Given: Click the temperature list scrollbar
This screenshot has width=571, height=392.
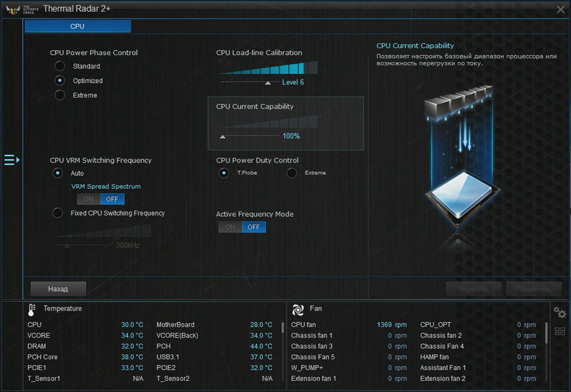Looking at the screenshot, I should (283, 327).
